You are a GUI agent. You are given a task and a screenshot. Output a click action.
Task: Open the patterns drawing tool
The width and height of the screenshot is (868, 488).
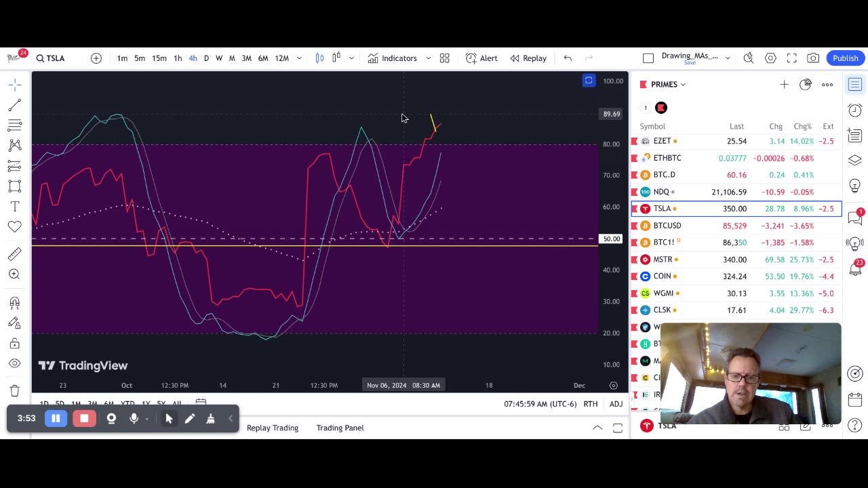[15, 146]
